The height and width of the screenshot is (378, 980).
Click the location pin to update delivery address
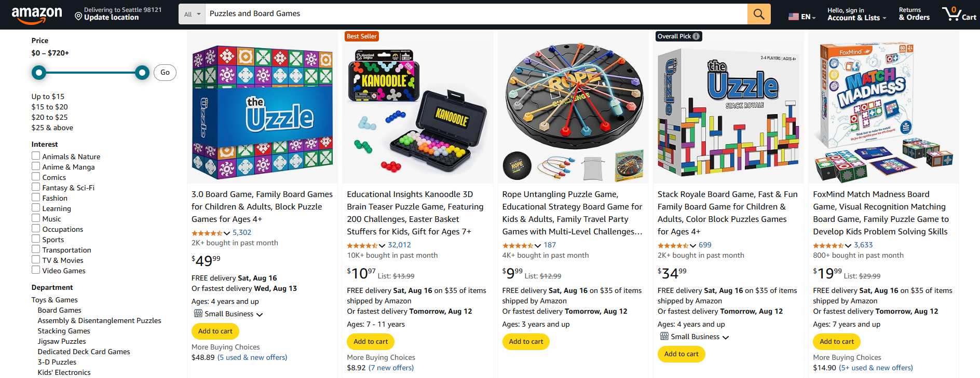79,16
